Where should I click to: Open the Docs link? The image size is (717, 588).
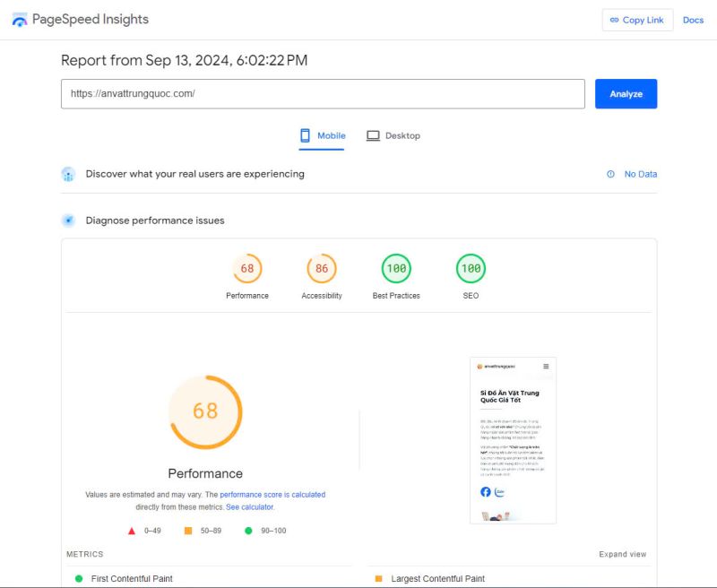pos(693,20)
